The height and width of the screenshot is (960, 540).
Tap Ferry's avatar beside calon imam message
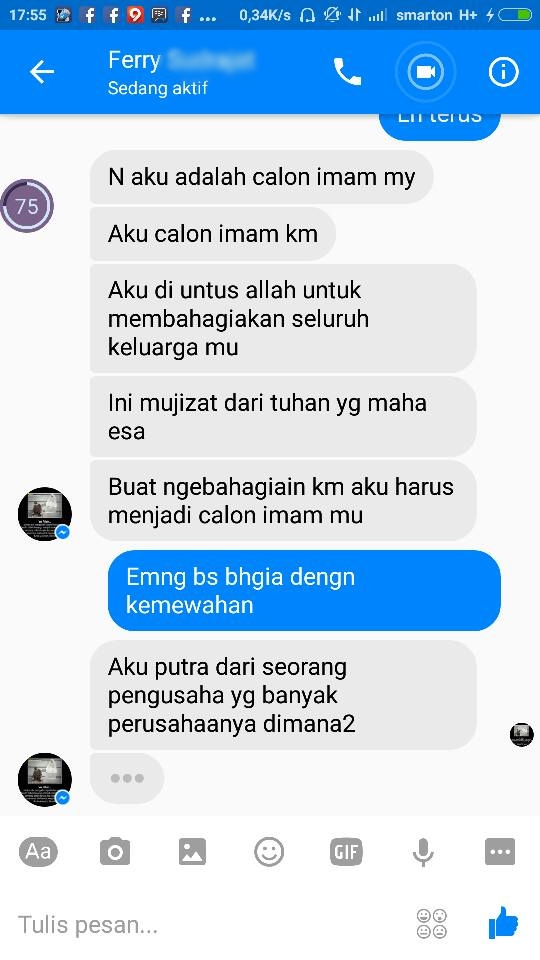point(45,514)
